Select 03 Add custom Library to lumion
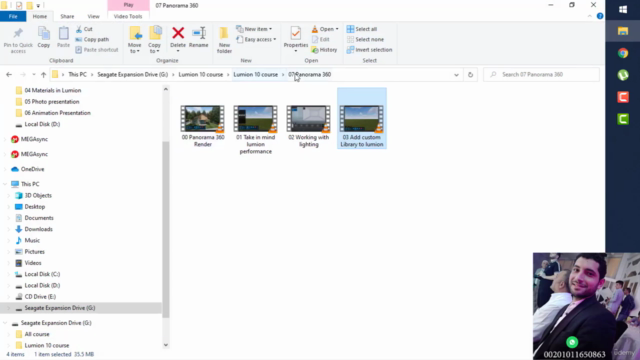 pos(362,118)
